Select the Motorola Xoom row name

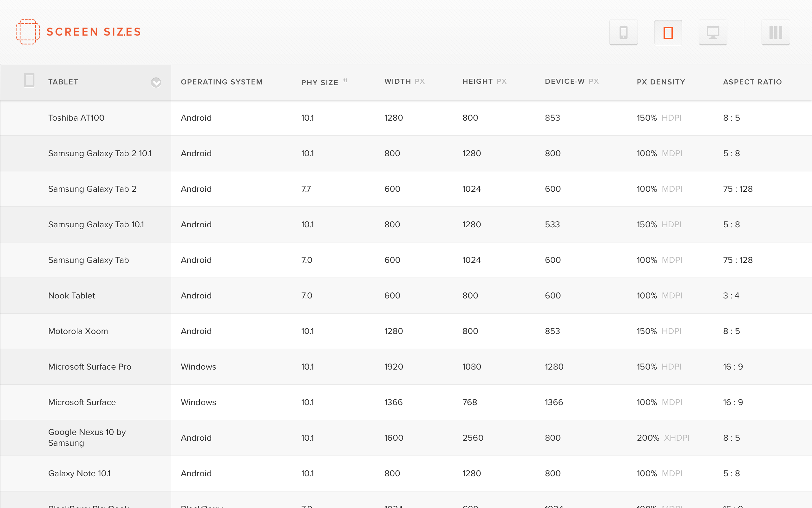78,331
